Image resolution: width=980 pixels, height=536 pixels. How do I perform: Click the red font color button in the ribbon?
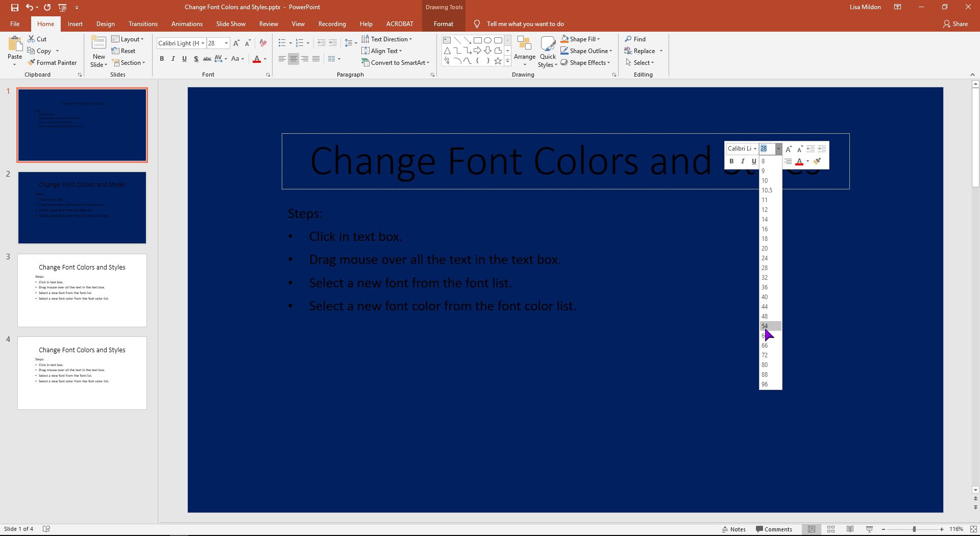[x=257, y=59]
